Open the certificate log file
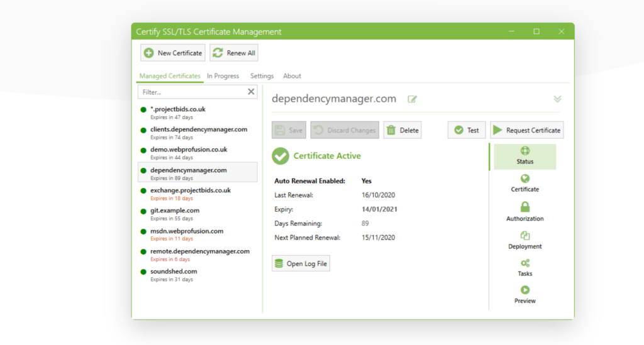This screenshot has width=644, height=345. pos(301,263)
